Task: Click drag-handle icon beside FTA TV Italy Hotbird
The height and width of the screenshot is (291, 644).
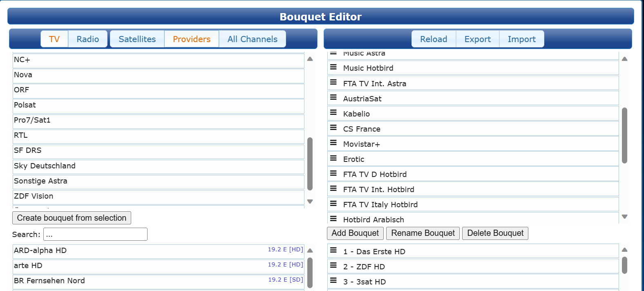Action: click(x=333, y=204)
